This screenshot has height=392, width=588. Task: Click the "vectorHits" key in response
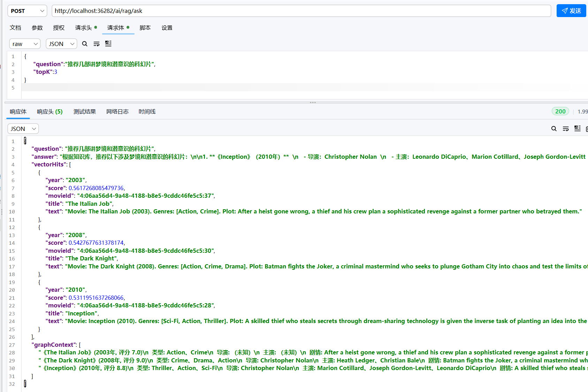(49, 164)
